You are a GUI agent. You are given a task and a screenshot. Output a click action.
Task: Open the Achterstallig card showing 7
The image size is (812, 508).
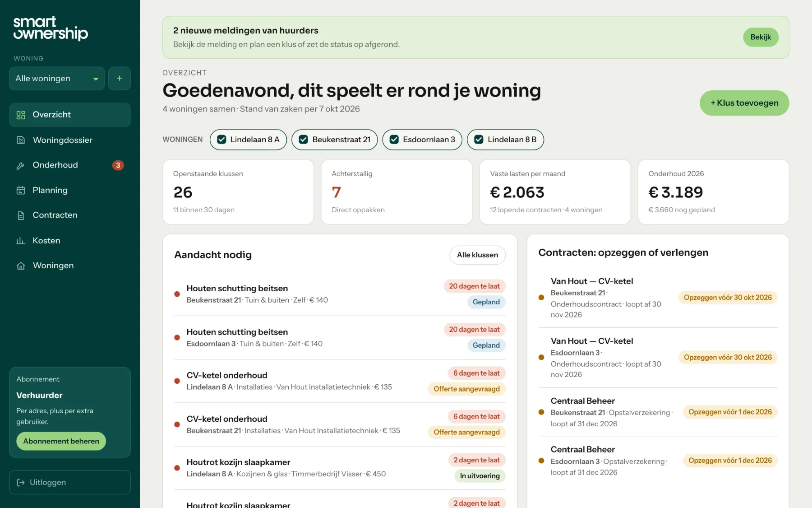[397, 192]
